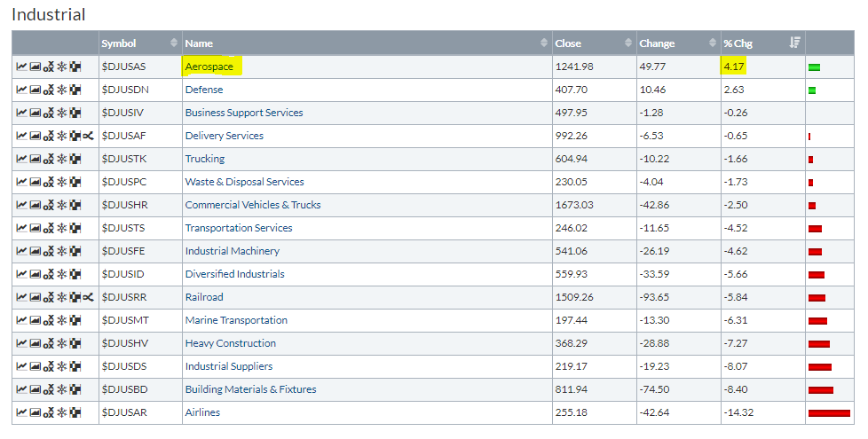The image size is (868, 439).
Task: Open the SharpChart line icon for Aerospace
Action: pos(21,67)
